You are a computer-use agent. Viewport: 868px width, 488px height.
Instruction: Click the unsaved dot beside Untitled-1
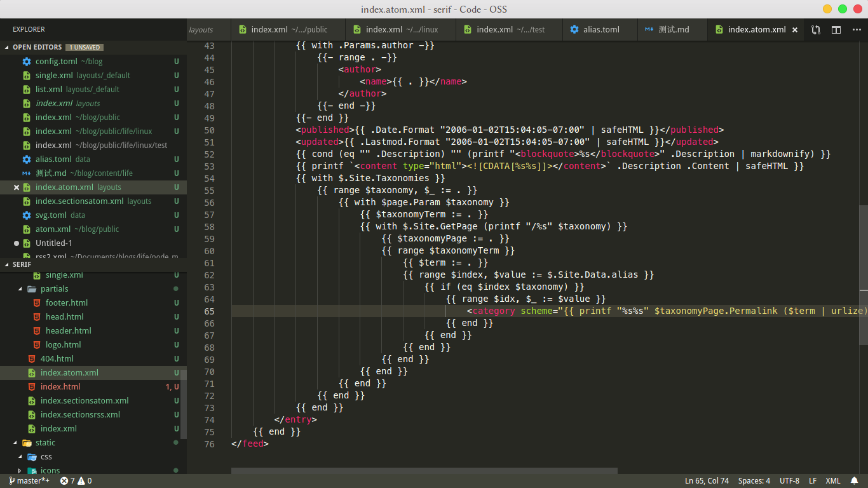coord(17,243)
